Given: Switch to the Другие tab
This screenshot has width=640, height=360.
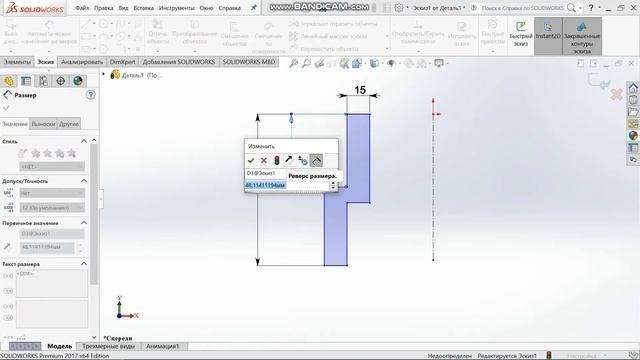Looking at the screenshot, I should click(x=69, y=124).
